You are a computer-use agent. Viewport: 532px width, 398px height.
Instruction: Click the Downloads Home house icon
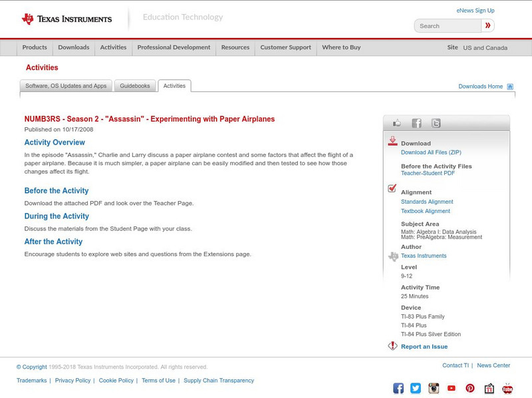pyautogui.click(x=510, y=87)
